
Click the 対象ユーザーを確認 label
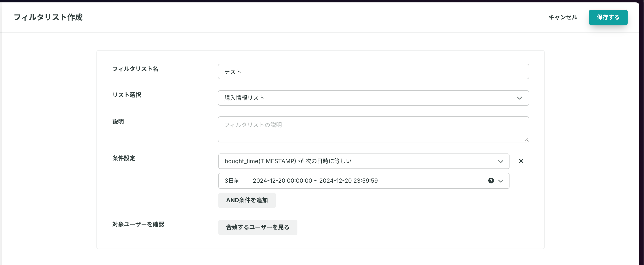pos(138,224)
